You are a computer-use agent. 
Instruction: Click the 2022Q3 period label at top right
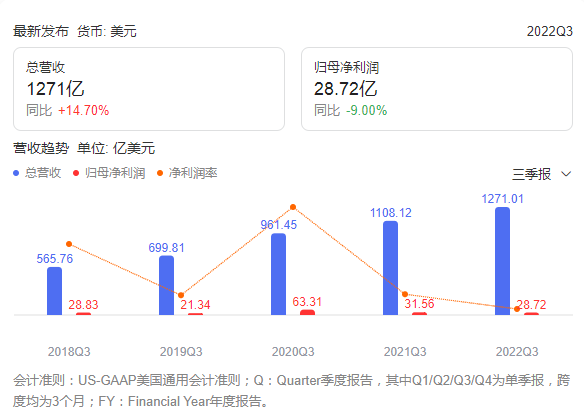pos(550,31)
